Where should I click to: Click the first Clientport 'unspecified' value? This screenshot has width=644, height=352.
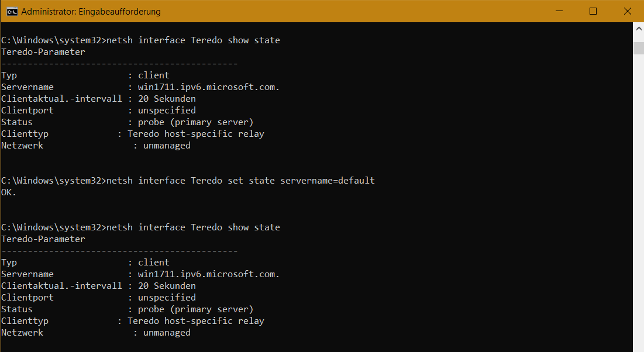coord(167,111)
